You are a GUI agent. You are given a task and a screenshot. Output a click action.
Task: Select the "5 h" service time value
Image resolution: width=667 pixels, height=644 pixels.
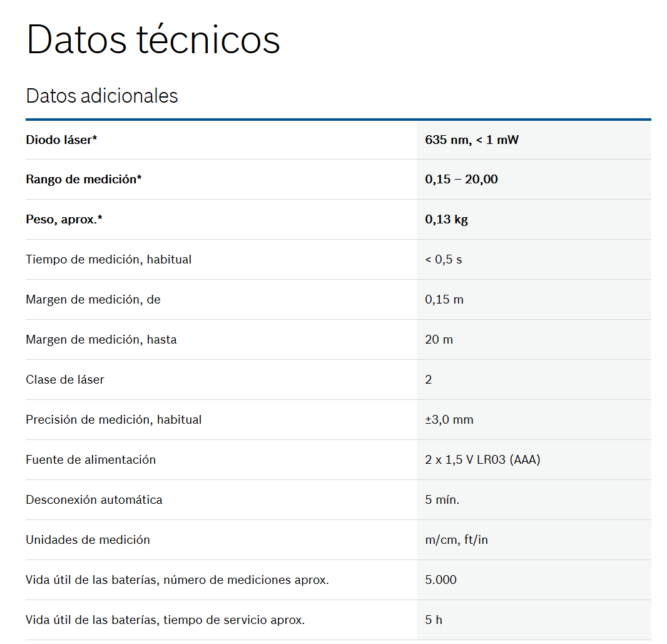pyautogui.click(x=433, y=620)
